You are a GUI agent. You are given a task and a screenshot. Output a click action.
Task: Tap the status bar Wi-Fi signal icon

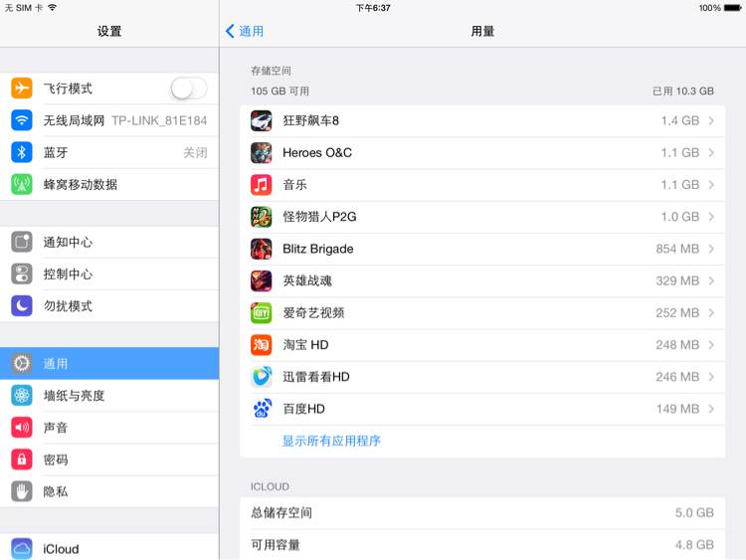coord(53,8)
